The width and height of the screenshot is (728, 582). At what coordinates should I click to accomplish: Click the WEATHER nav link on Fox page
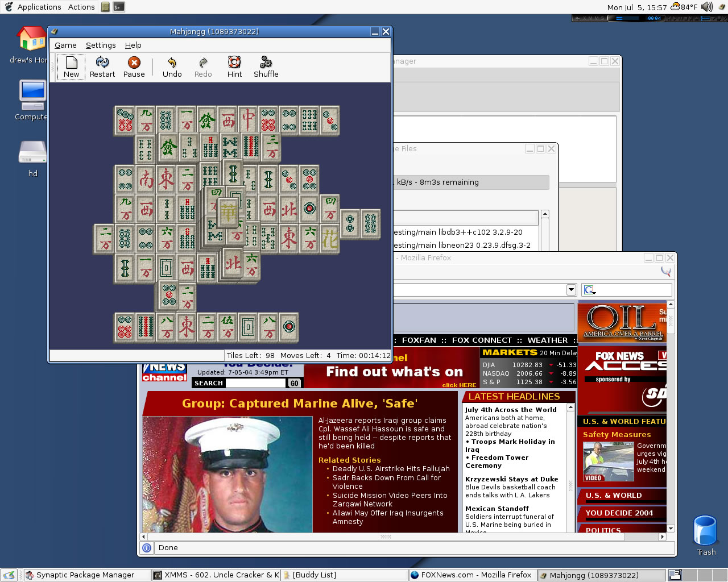coord(547,340)
